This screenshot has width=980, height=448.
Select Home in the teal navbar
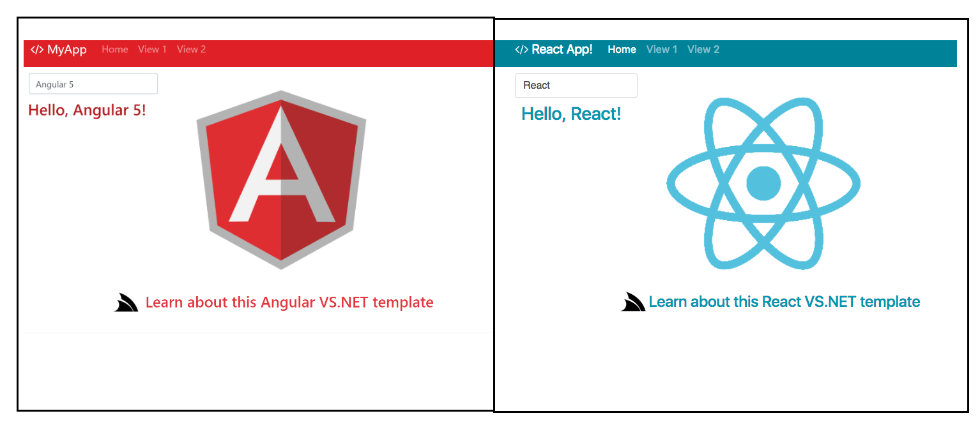(x=621, y=49)
